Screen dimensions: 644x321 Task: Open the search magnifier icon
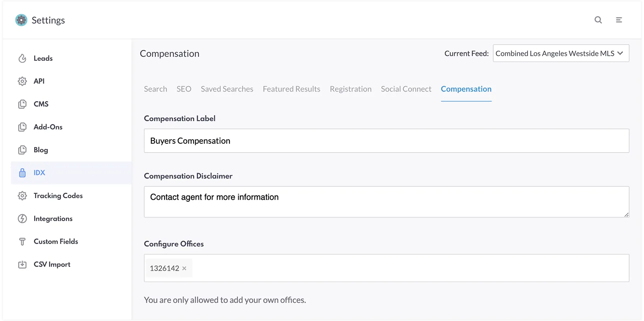click(598, 20)
